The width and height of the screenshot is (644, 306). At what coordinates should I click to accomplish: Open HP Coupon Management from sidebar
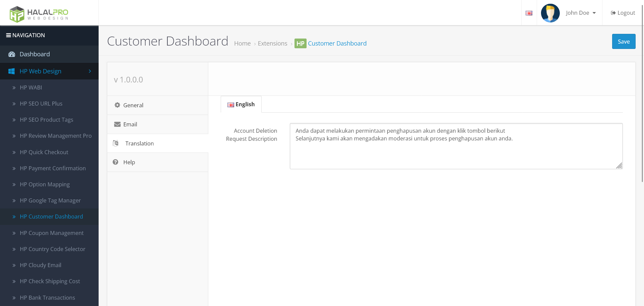click(52, 233)
